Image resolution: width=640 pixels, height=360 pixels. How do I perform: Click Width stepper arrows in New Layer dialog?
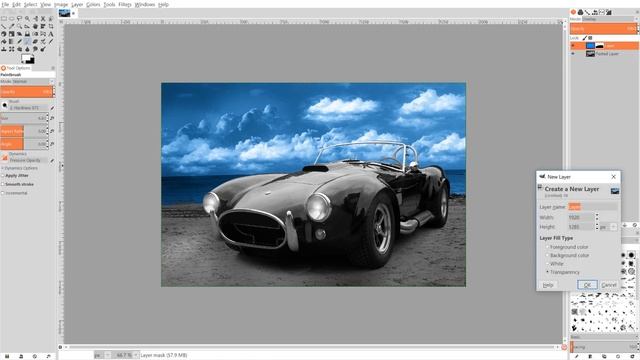pyautogui.click(x=597, y=217)
